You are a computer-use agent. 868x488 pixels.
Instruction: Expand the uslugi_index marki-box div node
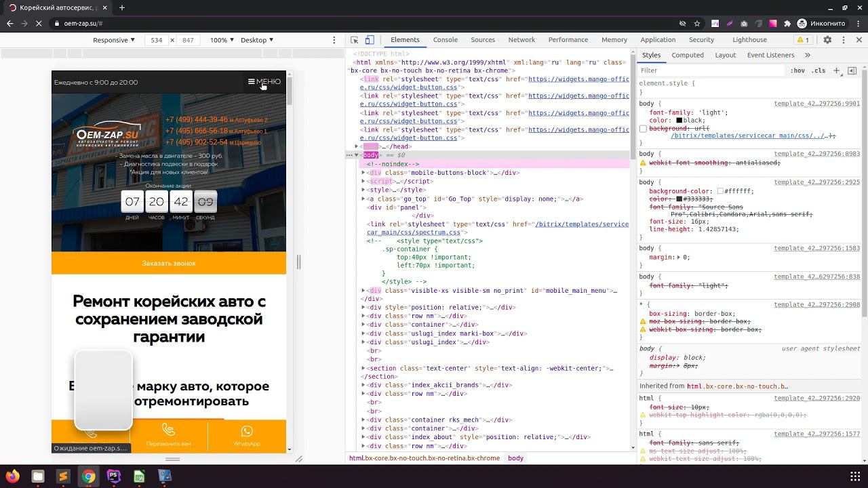(x=363, y=334)
